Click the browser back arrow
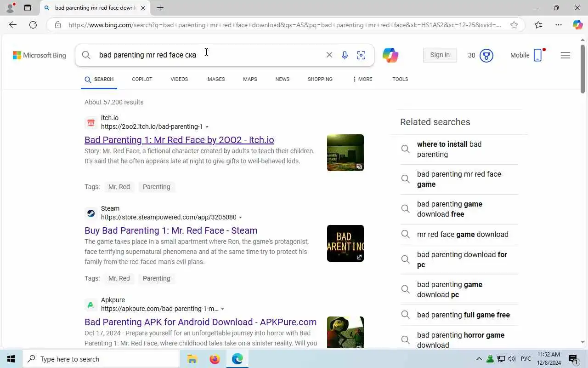 (x=13, y=25)
